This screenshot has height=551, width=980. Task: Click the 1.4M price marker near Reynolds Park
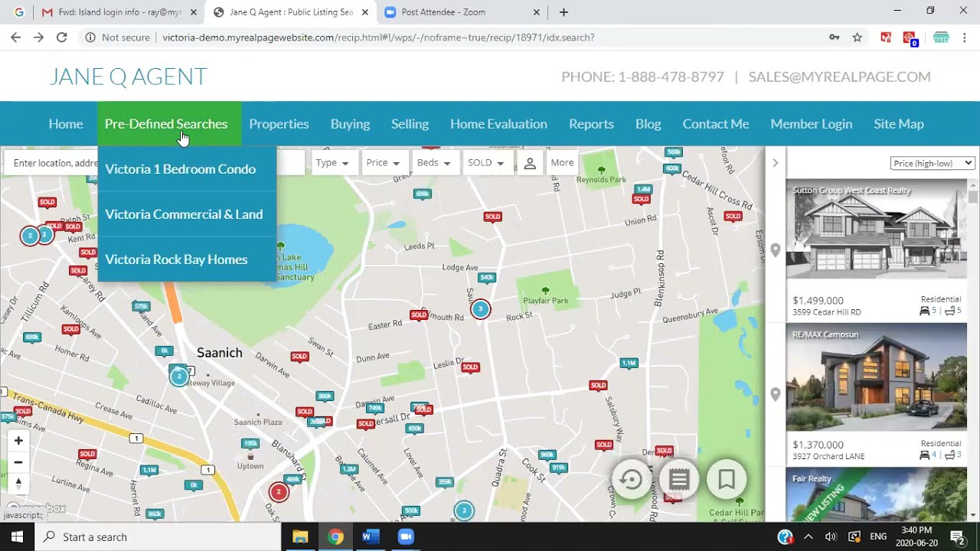[643, 189]
